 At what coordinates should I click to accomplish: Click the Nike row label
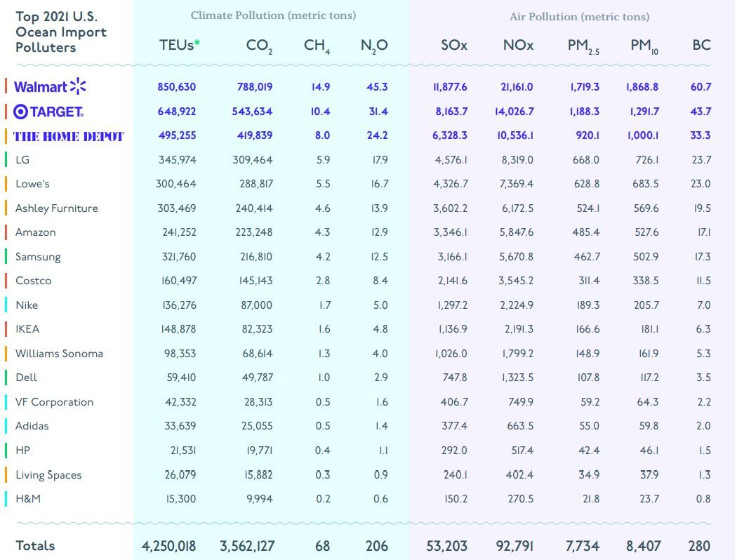pyautogui.click(x=27, y=305)
